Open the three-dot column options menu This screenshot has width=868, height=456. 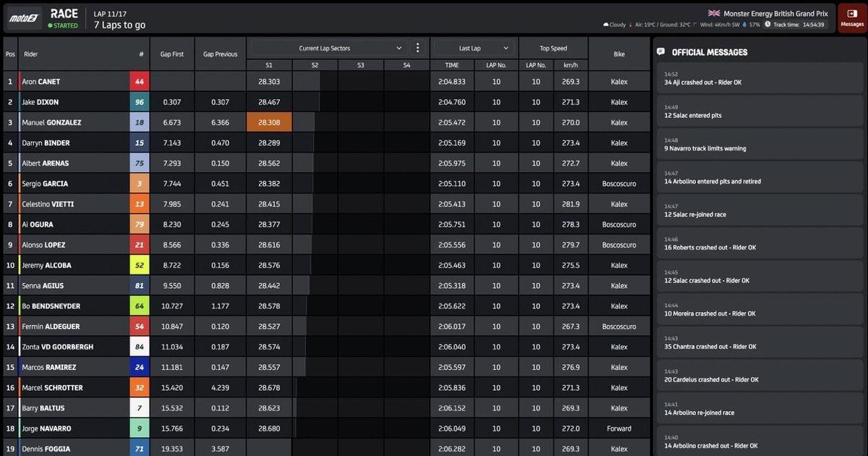tap(417, 48)
